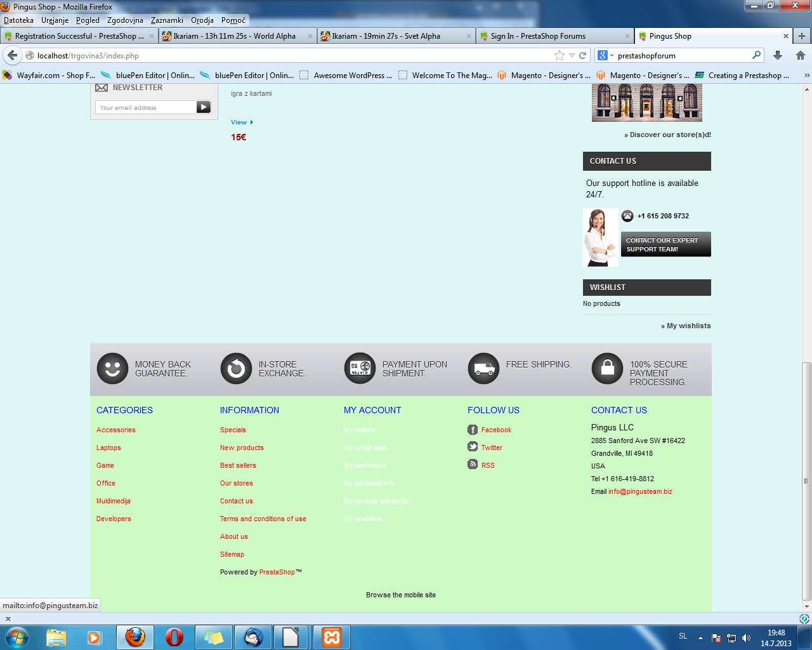The height and width of the screenshot is (650, 812).
Task: Click the Facebook icon in footer
Action: click(x=473, y=430)
